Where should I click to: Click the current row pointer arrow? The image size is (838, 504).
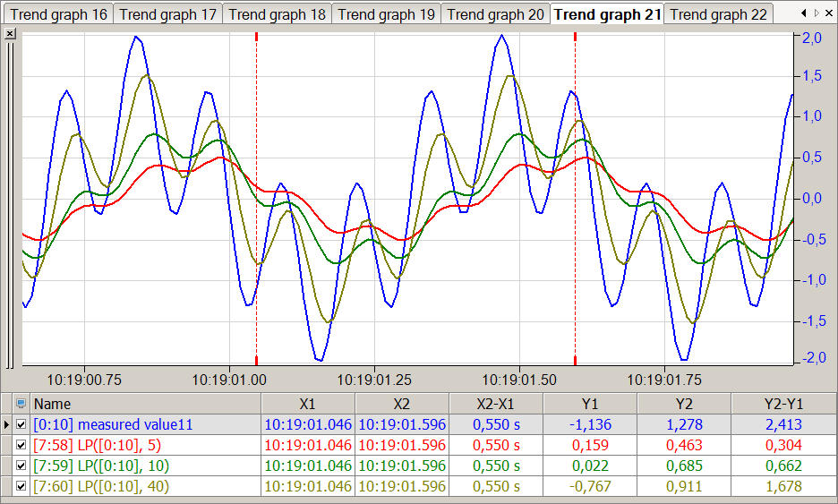[7, 424]
